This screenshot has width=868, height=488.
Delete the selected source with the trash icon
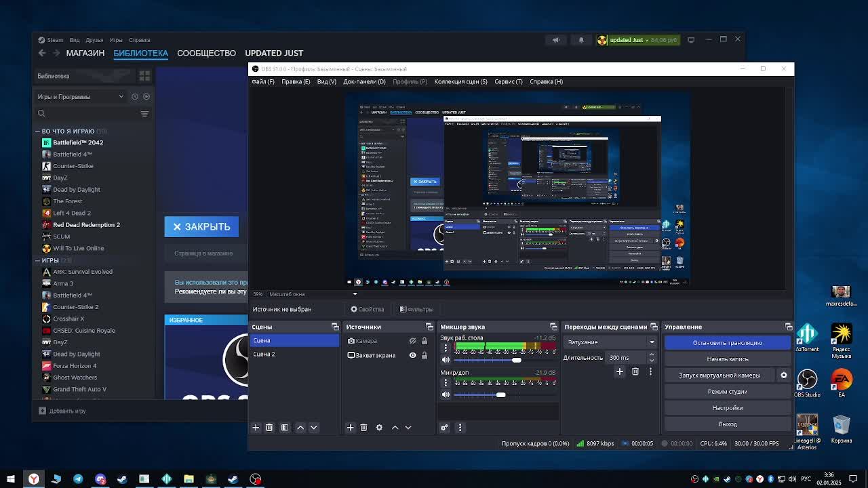[363, 428]
